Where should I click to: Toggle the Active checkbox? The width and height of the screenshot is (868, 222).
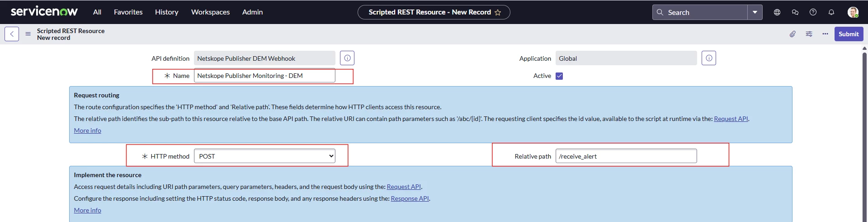point(559,76)
